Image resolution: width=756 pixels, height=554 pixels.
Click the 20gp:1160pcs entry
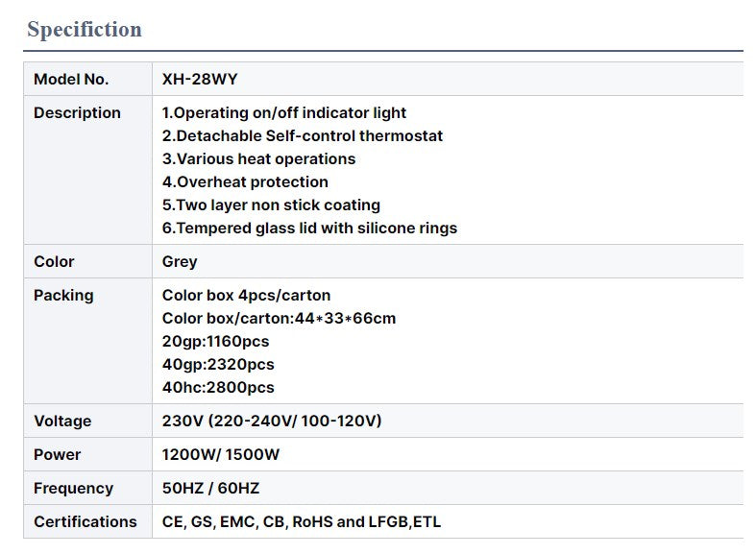point(215,342)
